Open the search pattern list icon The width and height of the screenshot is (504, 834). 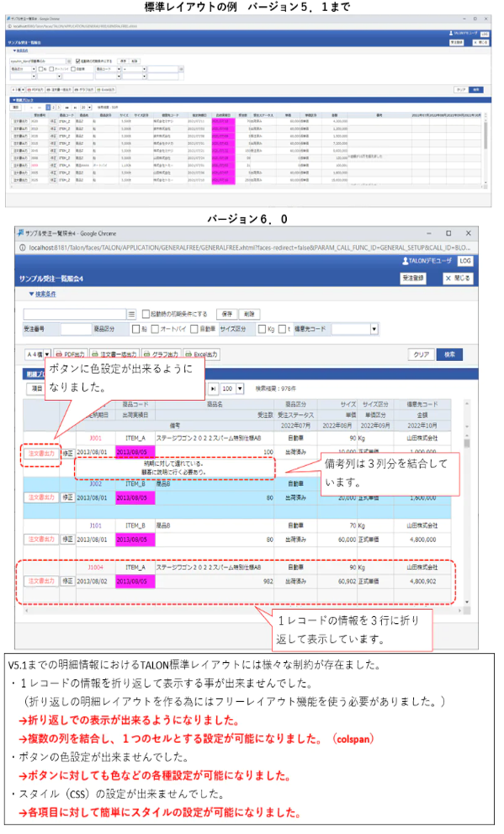point(132,314)
